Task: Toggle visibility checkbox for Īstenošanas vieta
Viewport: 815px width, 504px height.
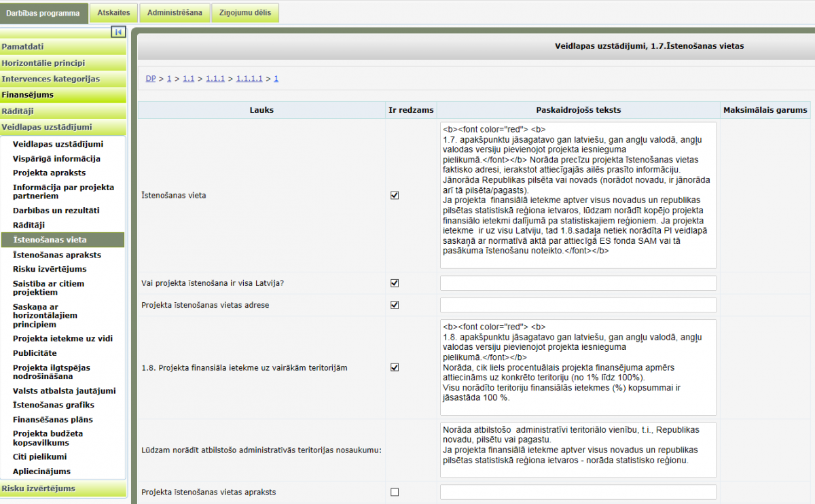Action: (x=395, y=196)
